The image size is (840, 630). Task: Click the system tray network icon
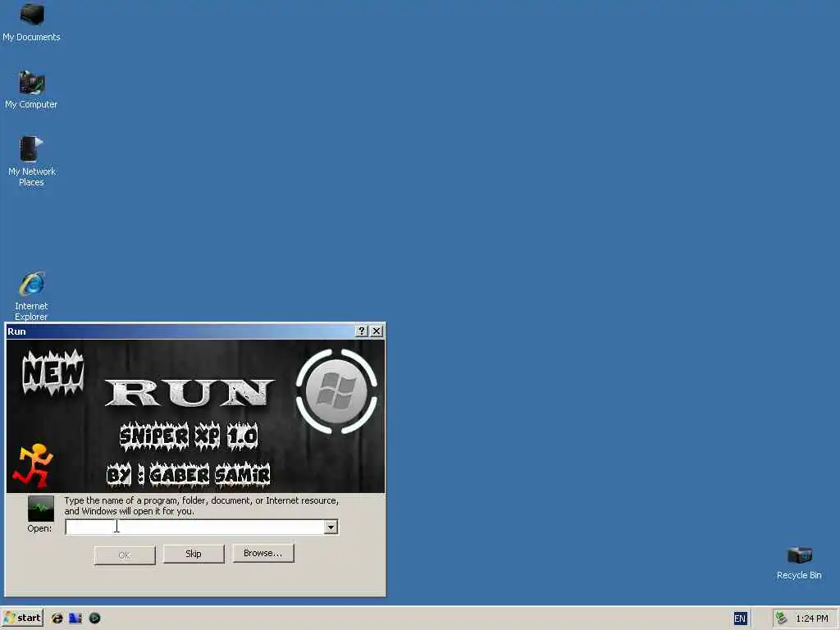click(x=782, y=619)
